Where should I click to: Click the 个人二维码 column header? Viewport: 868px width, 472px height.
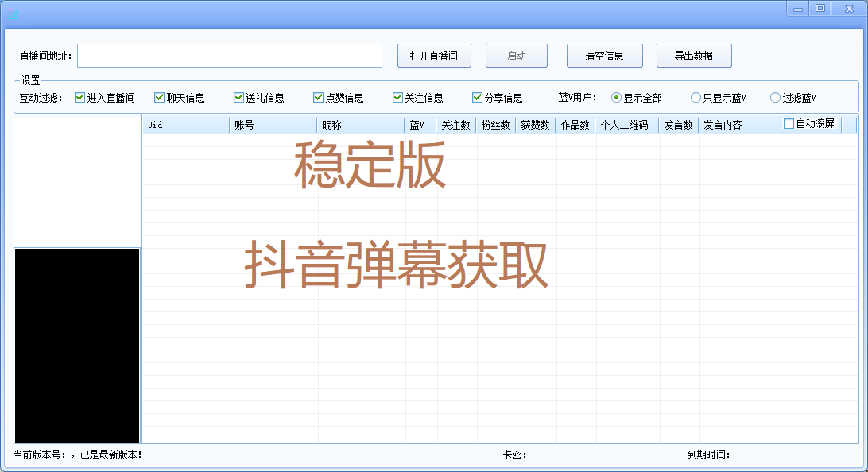627,125
